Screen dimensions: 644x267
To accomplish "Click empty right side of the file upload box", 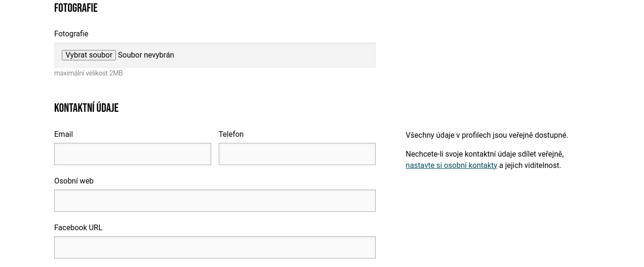I will pos(292,55).
